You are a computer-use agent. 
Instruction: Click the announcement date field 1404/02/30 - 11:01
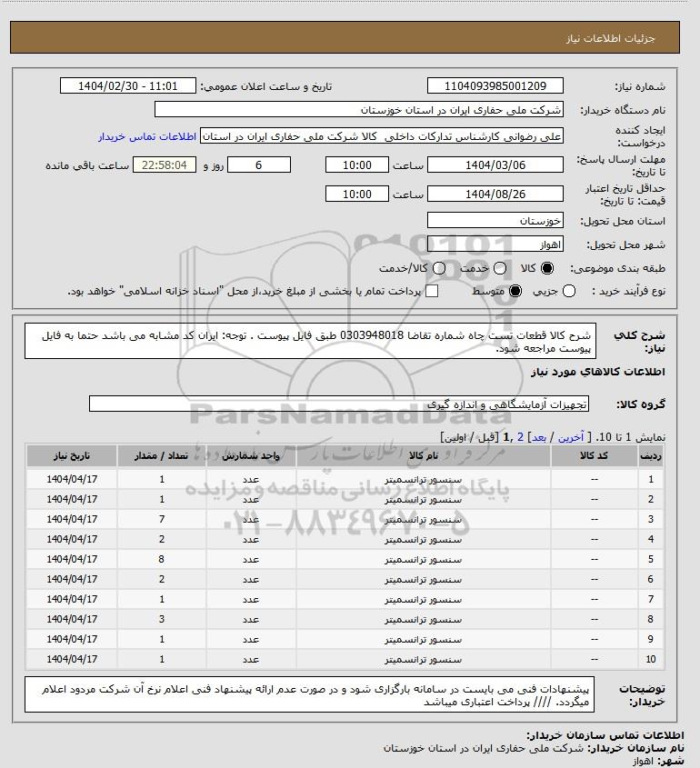point(128,85)
